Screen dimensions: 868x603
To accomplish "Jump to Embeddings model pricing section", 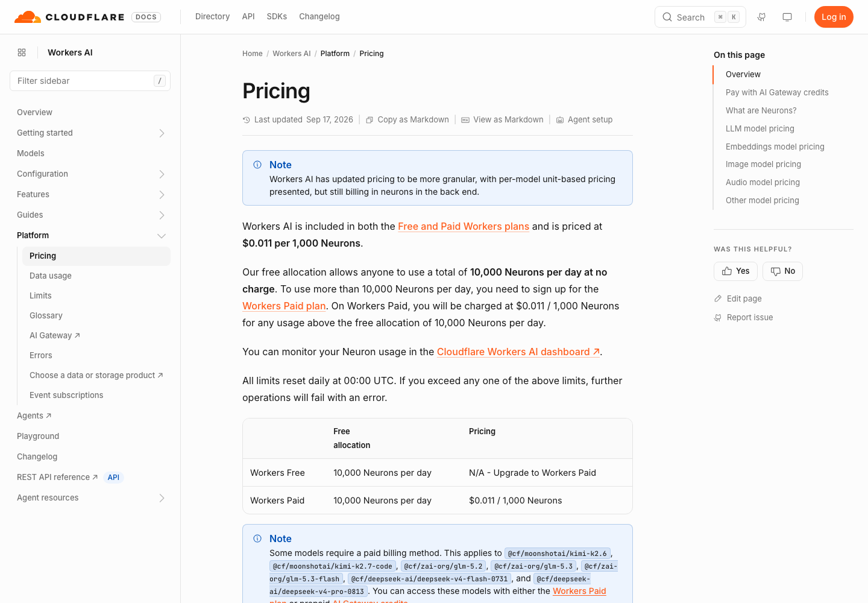I will tap(775, 147).
